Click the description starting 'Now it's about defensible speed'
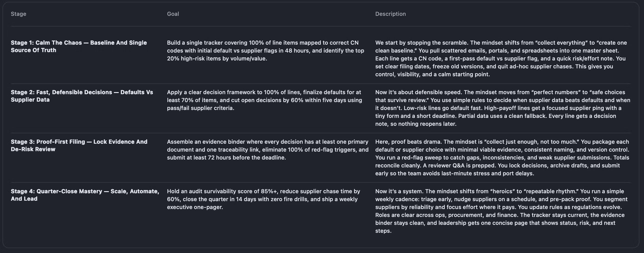Screen dimensions: 644x253 tap(503, 108)
